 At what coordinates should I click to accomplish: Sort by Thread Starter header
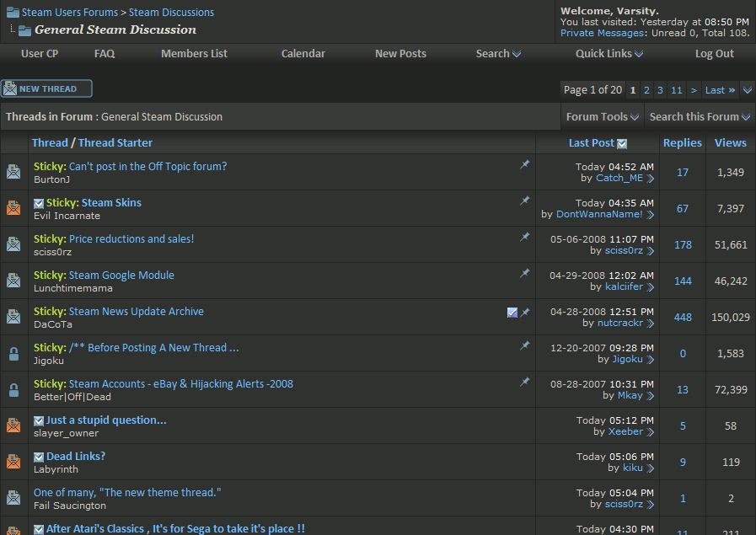115,142
